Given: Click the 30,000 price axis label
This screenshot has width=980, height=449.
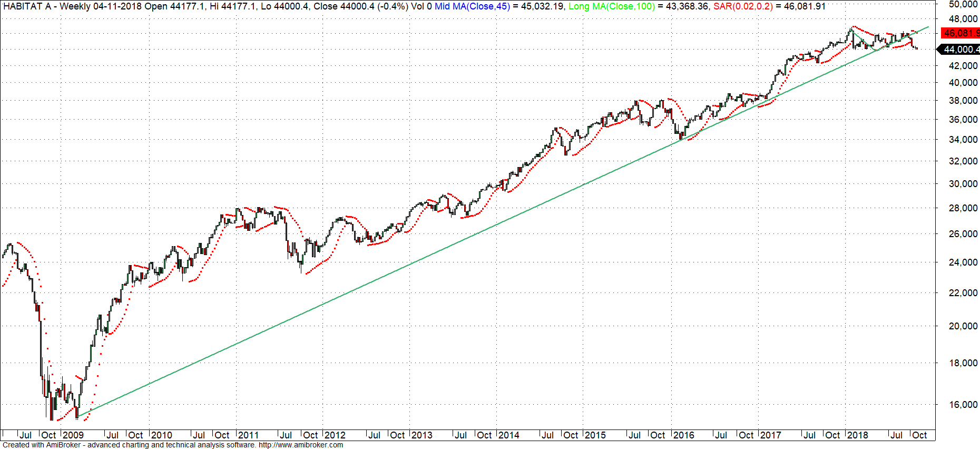Looking at the screenshot, I should [963, 184].
